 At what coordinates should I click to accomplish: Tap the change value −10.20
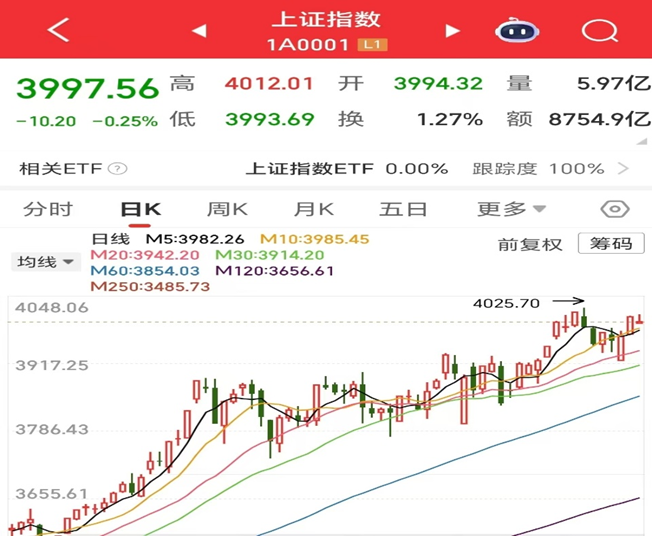[x=46, y=121]
